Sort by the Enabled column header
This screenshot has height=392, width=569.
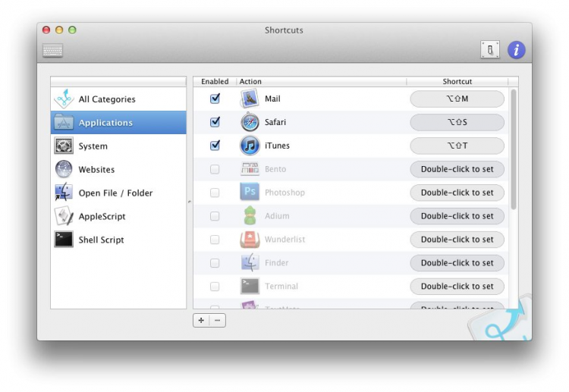coord(215,82)
